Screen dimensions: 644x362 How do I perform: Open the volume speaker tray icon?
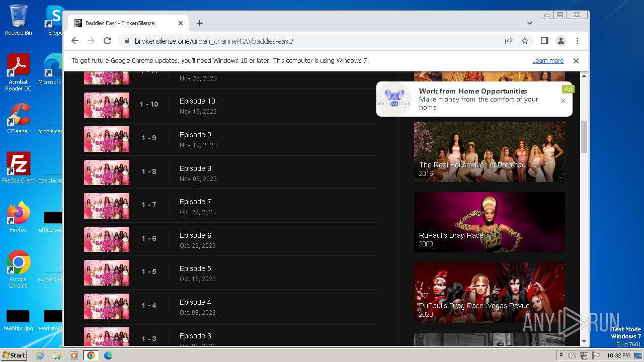[x=572, y=355]
